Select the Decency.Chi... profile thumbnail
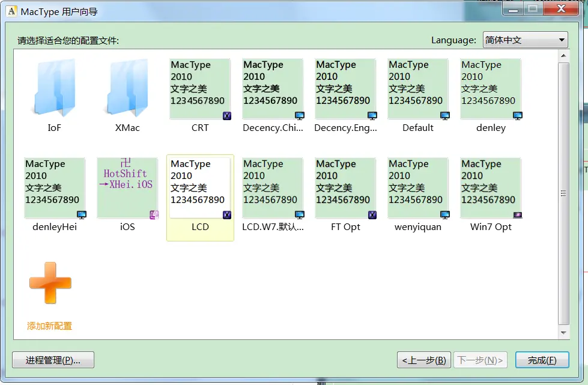Screen dimensions: 588x385 tap(273, 89)
